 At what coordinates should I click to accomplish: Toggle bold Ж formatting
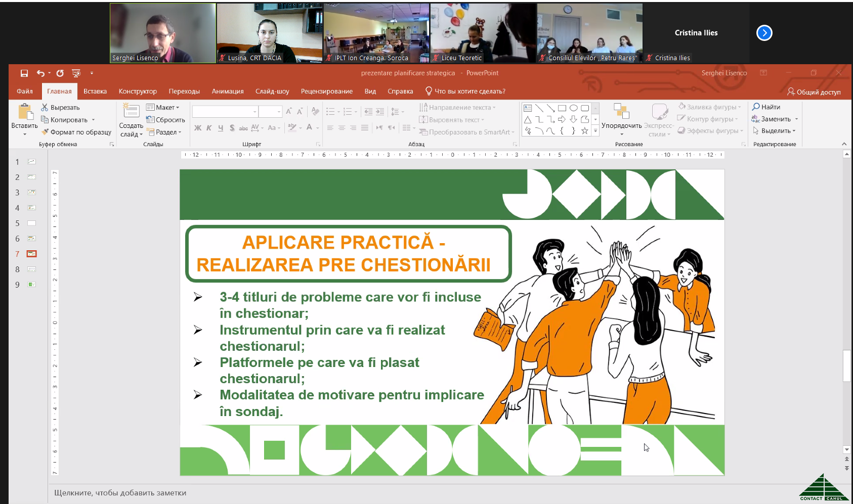(198, 128)
